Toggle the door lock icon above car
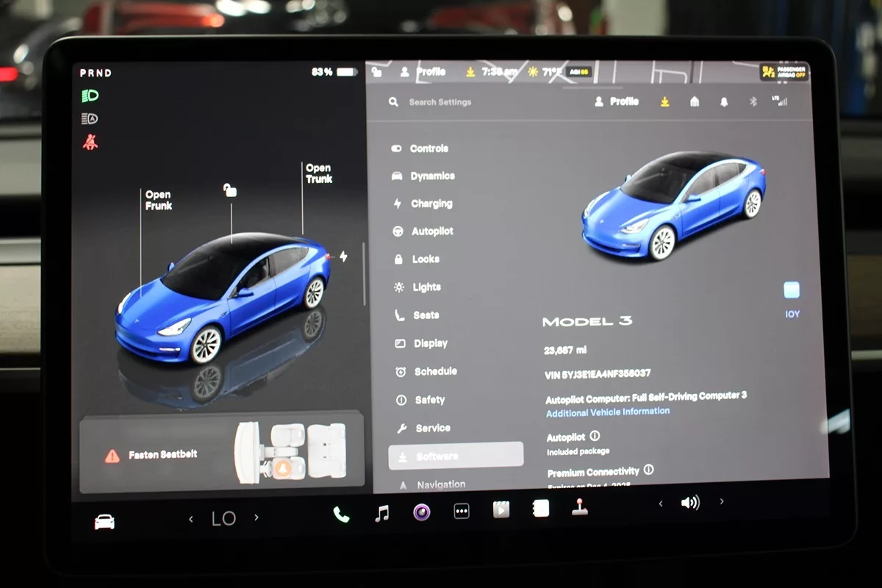882x588 pixels. click(230, 190)
